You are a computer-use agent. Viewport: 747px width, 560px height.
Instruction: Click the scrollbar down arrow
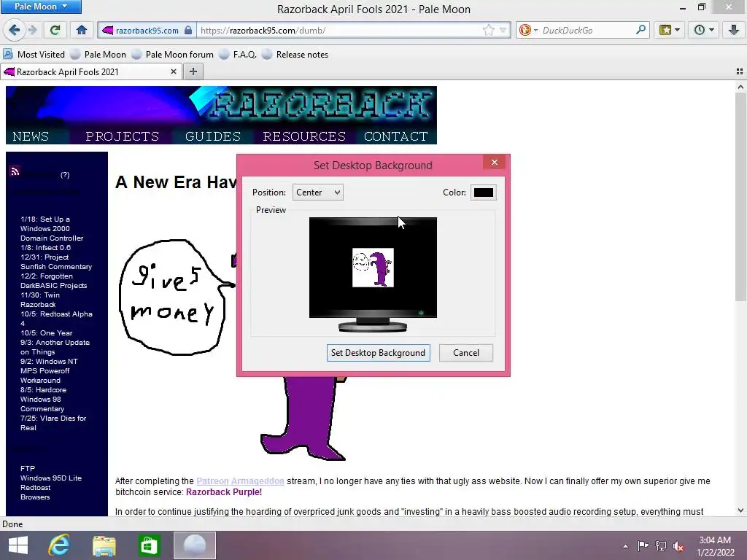(740, 510)
